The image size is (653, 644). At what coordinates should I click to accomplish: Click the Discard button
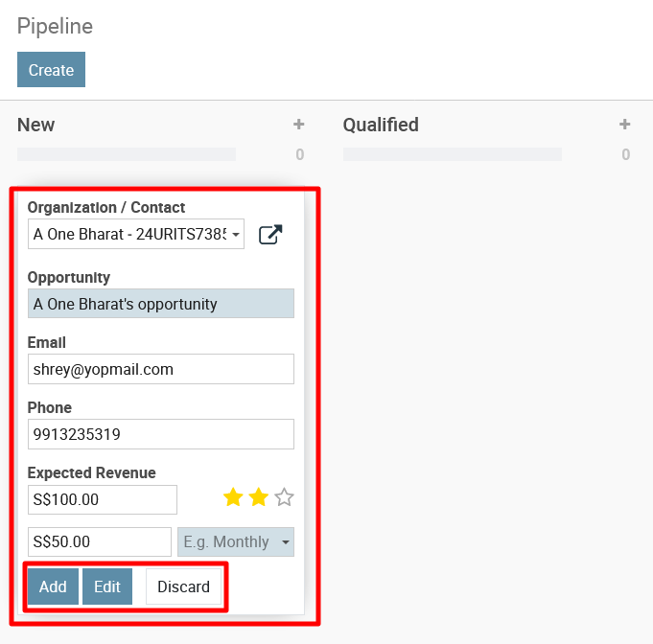click(183, 586)
